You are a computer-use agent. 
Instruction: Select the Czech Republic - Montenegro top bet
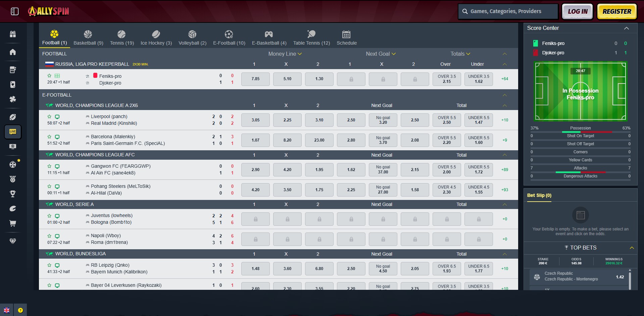[579, 277]
